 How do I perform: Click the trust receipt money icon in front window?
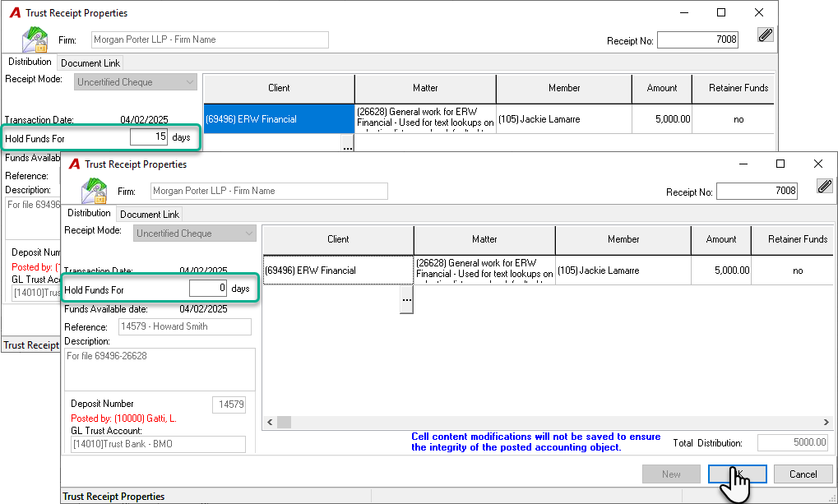pyautogui.click(x=94, y=190)
